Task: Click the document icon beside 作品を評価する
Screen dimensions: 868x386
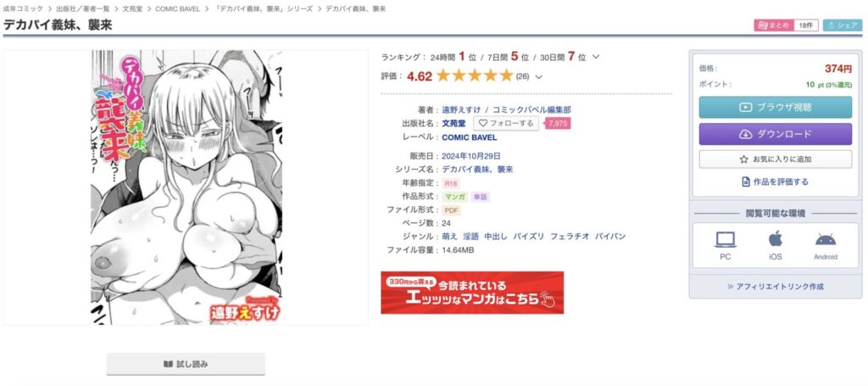Action: click(746, 182)
